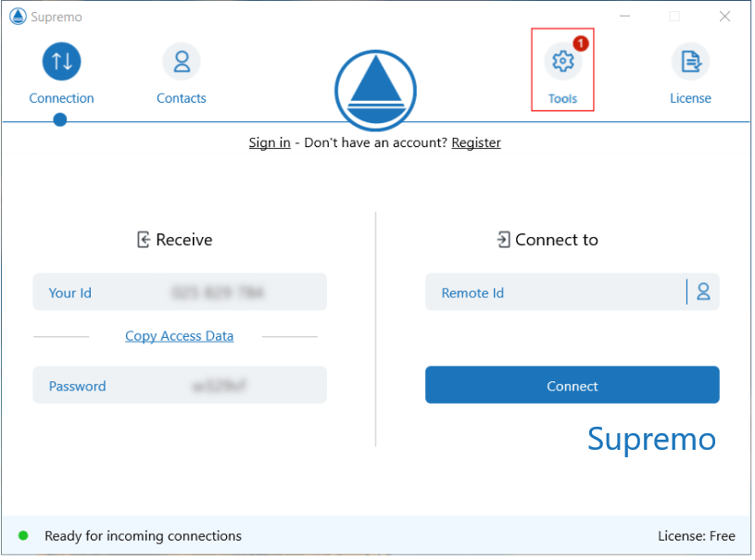
Task: Click the central Supremo sailboat logo
Action: pos(375,90)
